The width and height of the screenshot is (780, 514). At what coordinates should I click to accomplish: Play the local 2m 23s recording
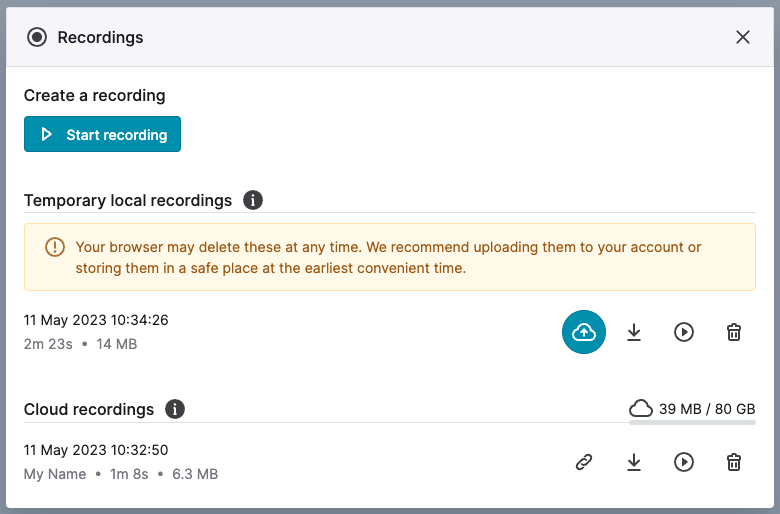[683, 332]
